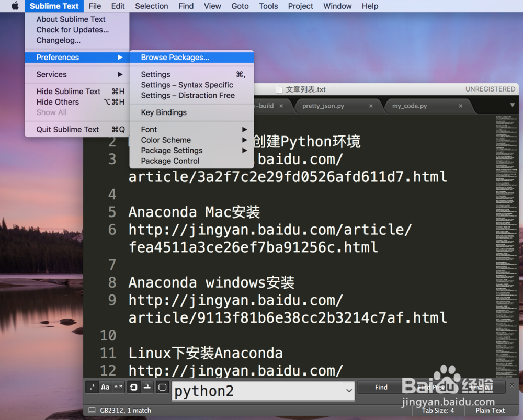Viewport: 523px width, 420px height.
Task: Open the Tools menu
Action: (x=268, y=6)
